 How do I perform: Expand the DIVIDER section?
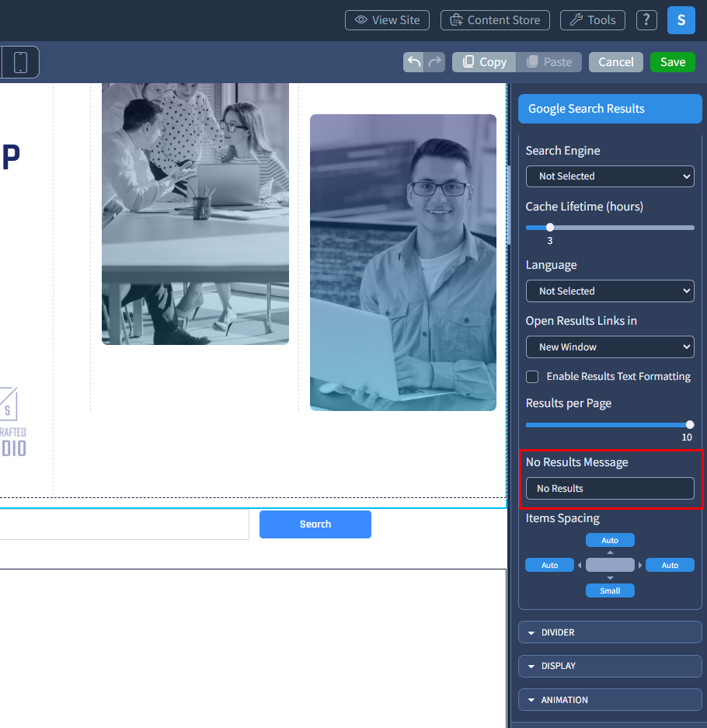610,632
